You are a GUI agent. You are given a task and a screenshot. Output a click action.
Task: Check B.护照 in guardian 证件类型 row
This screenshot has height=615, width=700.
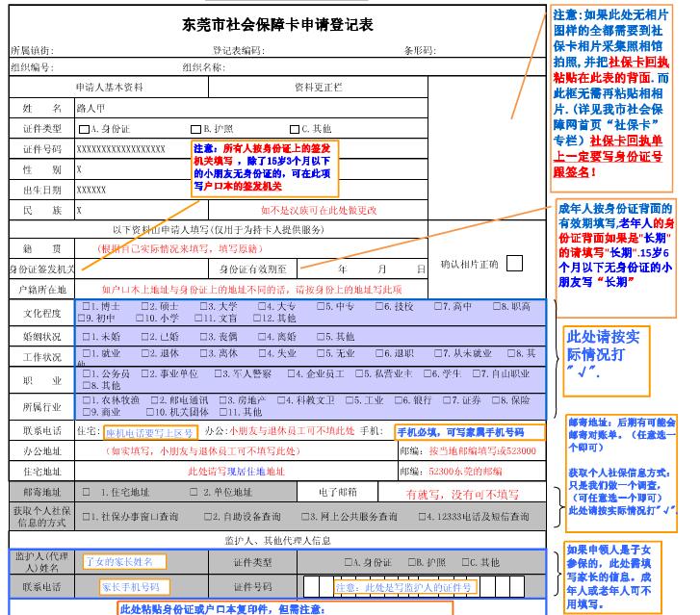[412, 562]
